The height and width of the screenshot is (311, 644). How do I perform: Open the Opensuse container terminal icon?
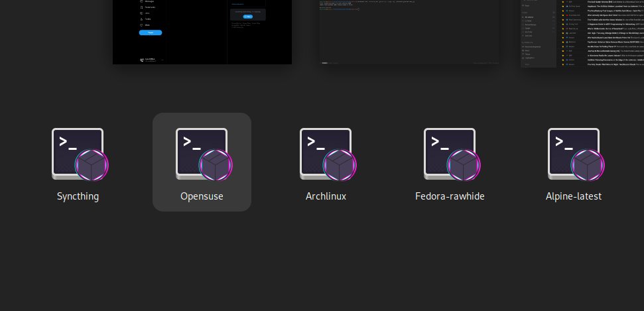(x=204, y=155)
